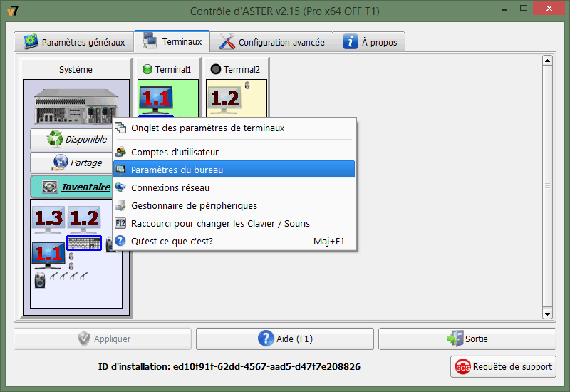
Task: Click the server computer image under Système
Action: coord(76,105)
